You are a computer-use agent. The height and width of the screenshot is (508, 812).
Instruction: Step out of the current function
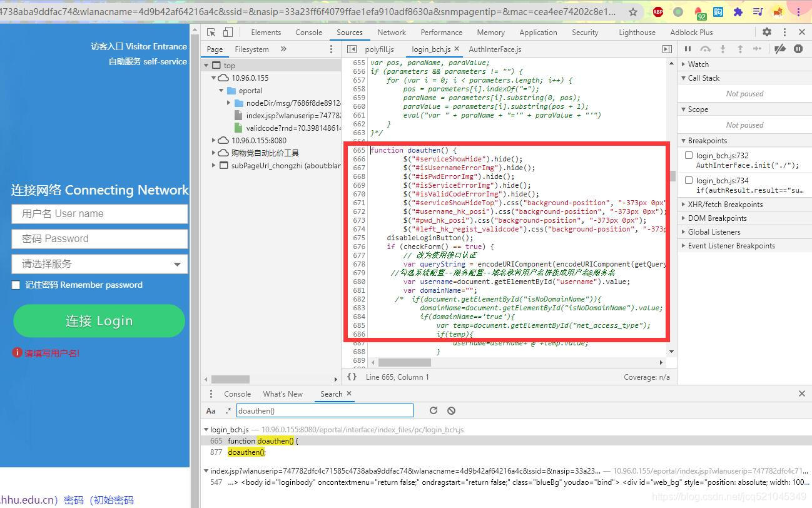coord(740,49)
